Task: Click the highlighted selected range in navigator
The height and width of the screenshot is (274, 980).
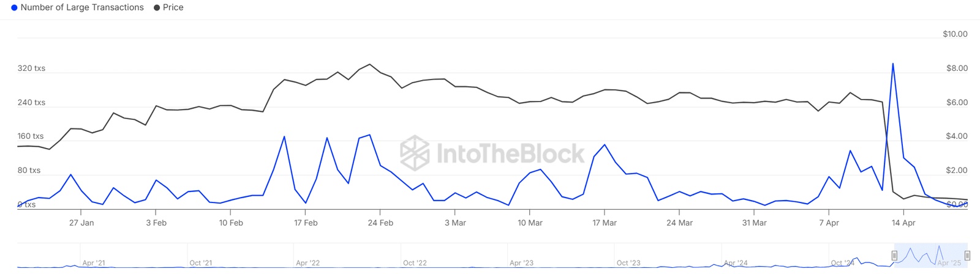Action: pyautogui.click(x=931, y=256)
